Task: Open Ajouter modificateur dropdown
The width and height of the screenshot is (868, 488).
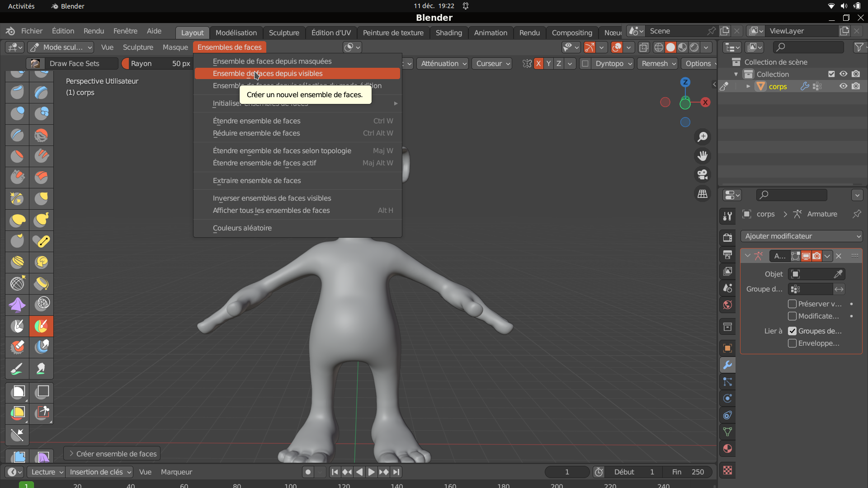Action: pos(801,236)
